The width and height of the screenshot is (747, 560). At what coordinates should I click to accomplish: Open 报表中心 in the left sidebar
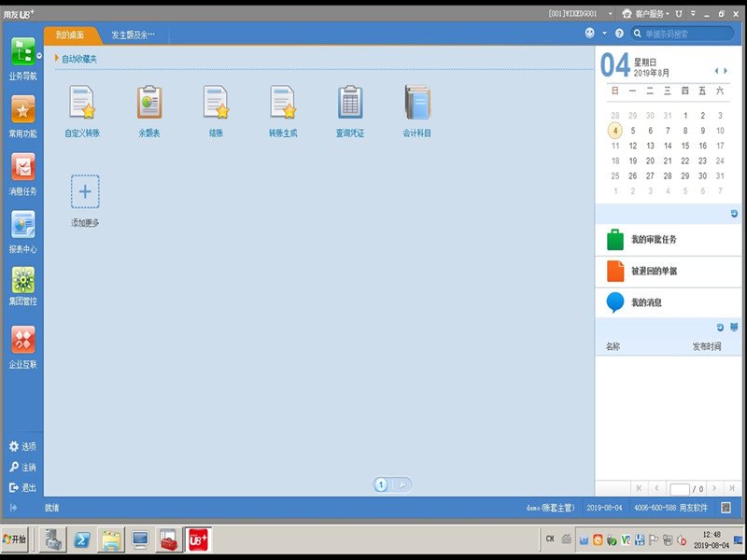(22, 226)
